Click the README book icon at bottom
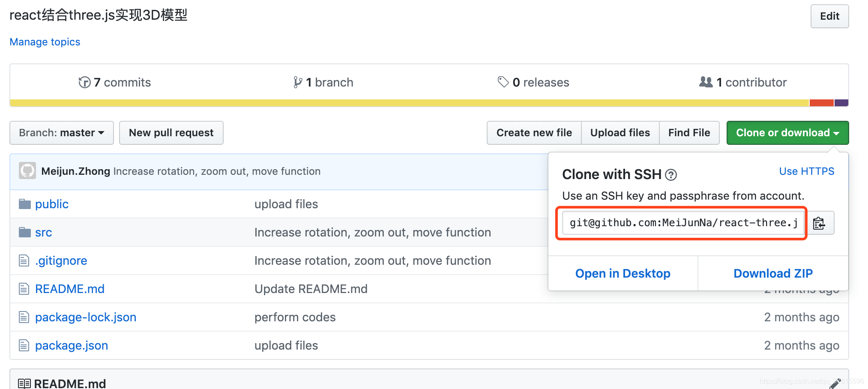This screenshot has height=389, width=868. [24, 383]
